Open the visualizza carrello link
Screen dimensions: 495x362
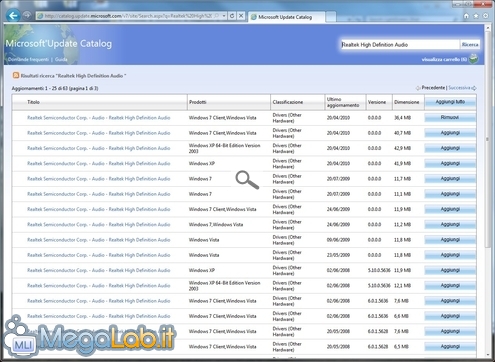pyautogui.click(x=444, y=59)
